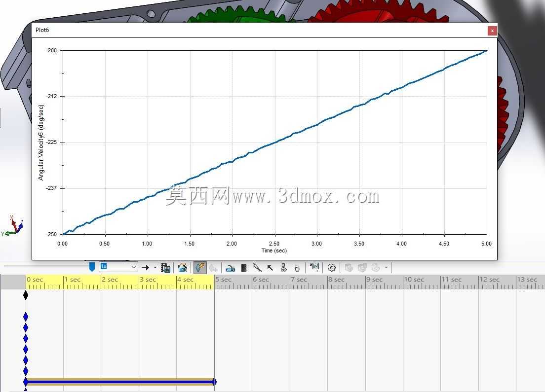Screen dimensions: 545x392
Task: Click the -225 y-axis value
Action: click(51, 143)
